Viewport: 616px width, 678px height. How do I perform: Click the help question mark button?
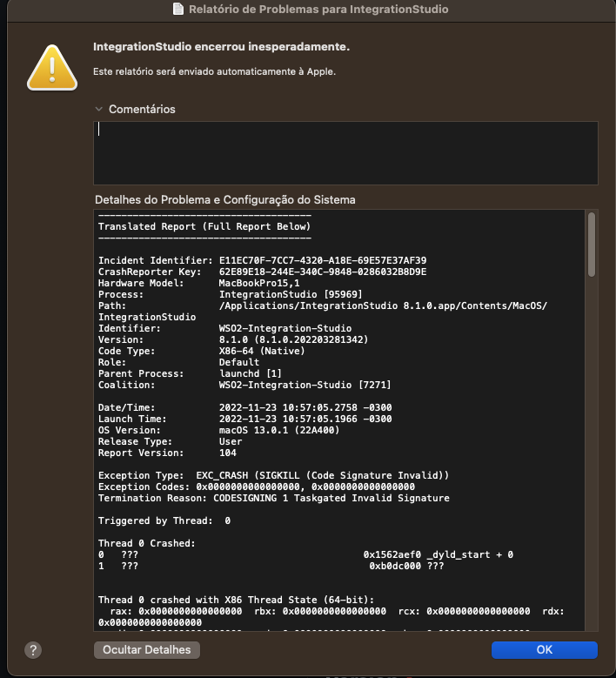coord(33,650)
